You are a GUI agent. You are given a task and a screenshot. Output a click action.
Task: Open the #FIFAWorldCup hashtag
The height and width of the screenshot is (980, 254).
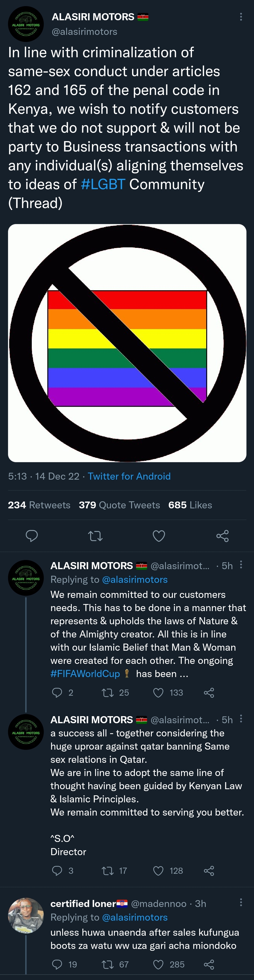click(85, 674)
